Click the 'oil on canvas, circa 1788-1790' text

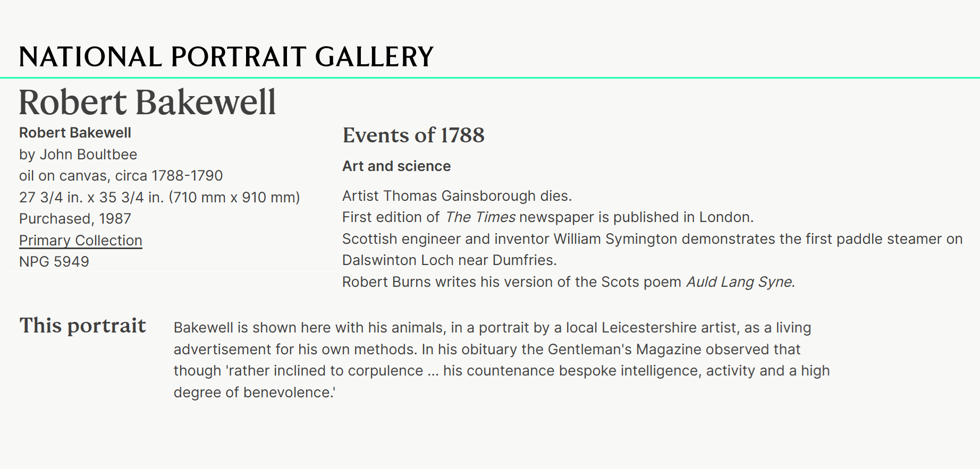pos(121,176)
